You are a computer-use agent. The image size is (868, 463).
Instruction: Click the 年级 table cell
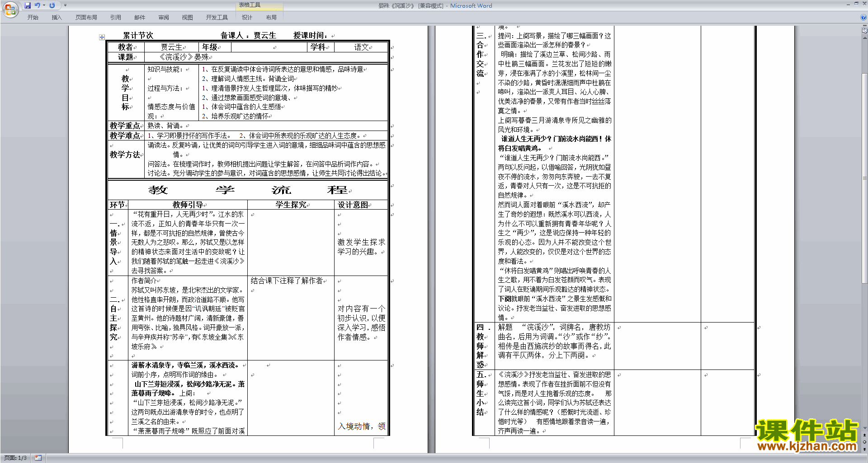click(215, 47)
